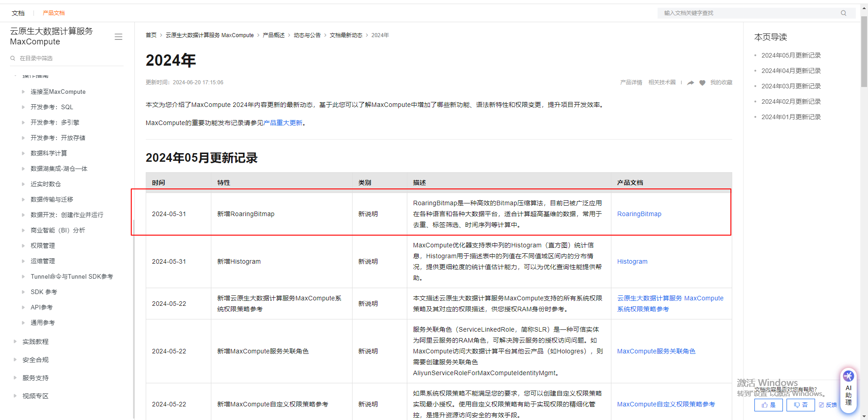Viewport: 868px width, 420px height.
Task: Open the 产品重大更新 link
Action: (283, 123)
